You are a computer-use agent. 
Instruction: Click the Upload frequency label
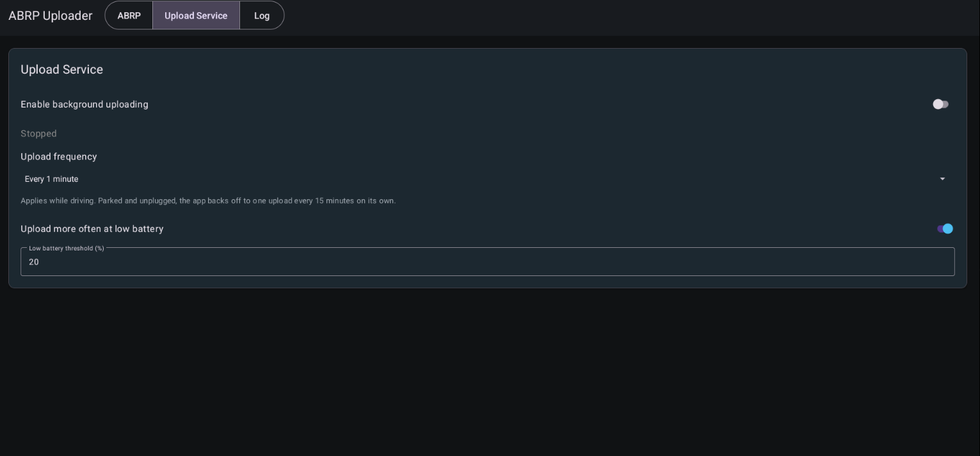coord(59,156)
